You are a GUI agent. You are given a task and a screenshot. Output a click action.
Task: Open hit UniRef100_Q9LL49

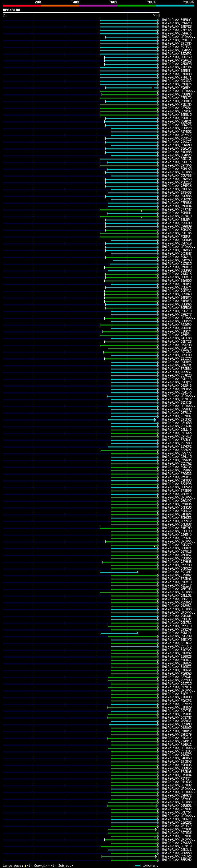point(176,430)
